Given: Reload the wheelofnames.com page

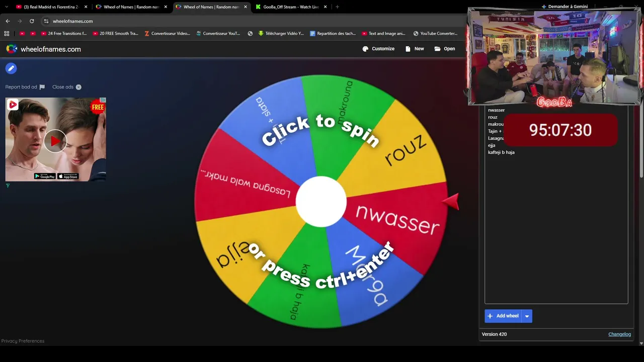Looking at the screenshot, I should coord(32,21).
